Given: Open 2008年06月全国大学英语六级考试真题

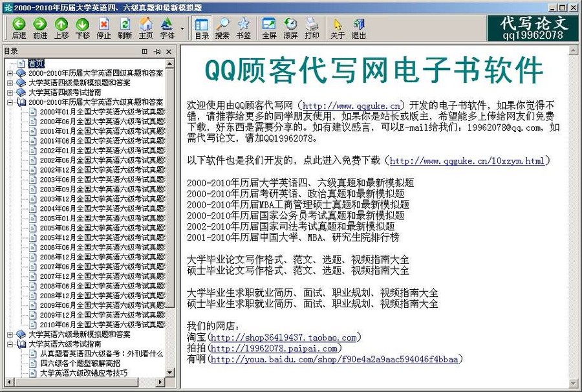Looking at the screenshot, I should 102,286.
